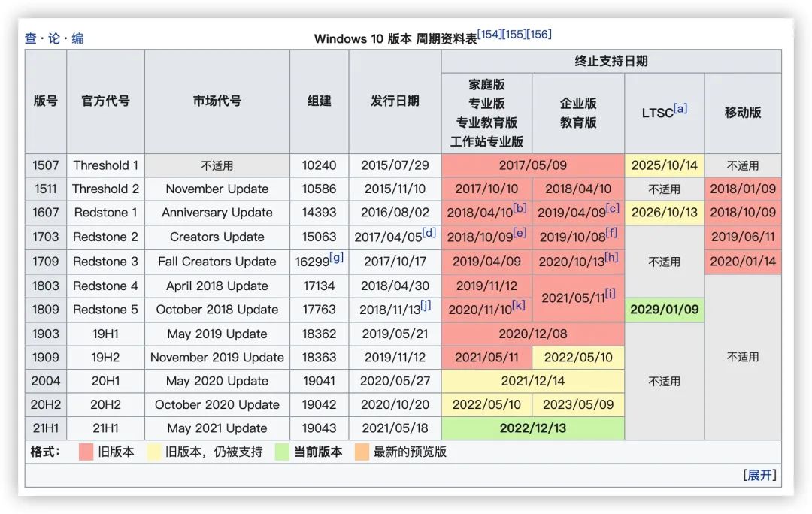Select the Anniversary Update cell

click(217, 213)
